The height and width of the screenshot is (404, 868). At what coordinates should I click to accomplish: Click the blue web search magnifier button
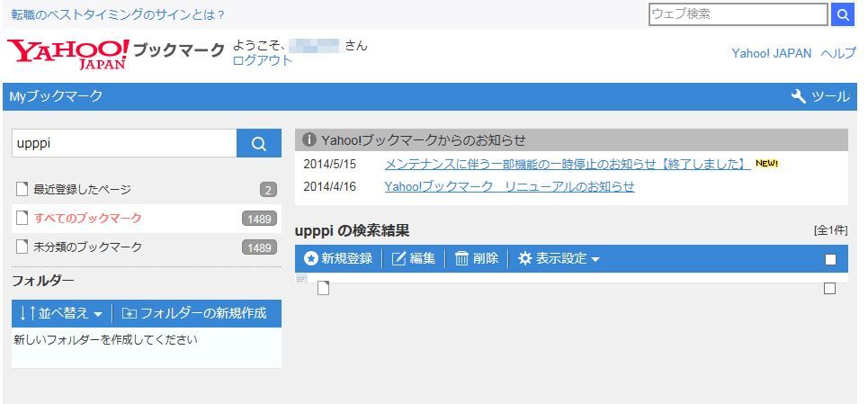click(x=843, y=15)
